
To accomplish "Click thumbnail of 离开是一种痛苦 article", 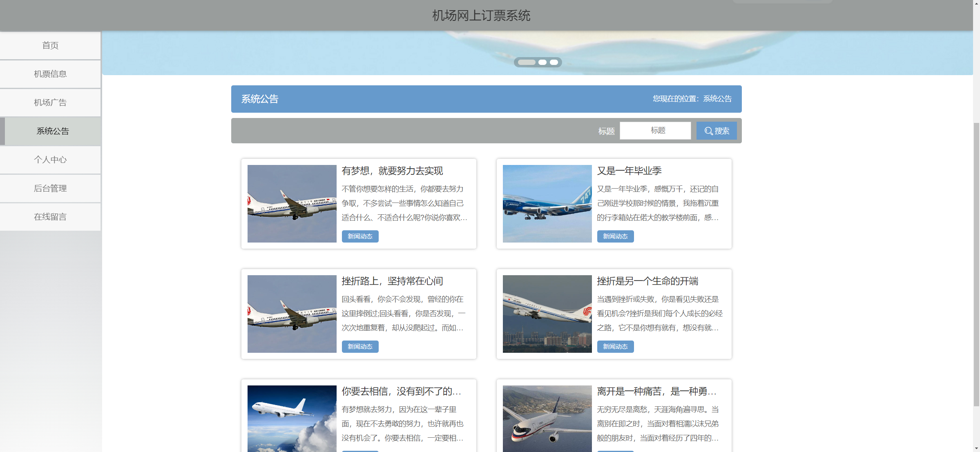I will (x=547, y=419).
